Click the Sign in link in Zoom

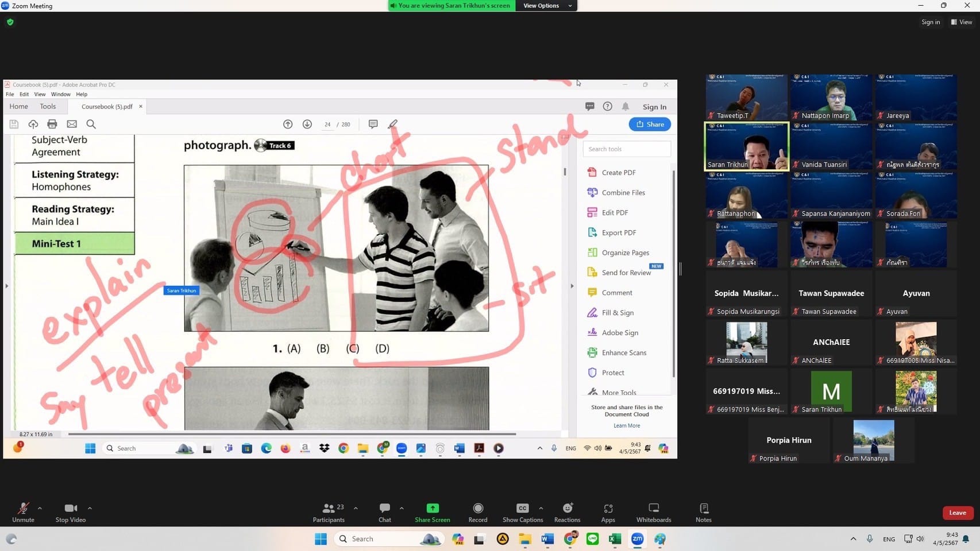(931, 22)
